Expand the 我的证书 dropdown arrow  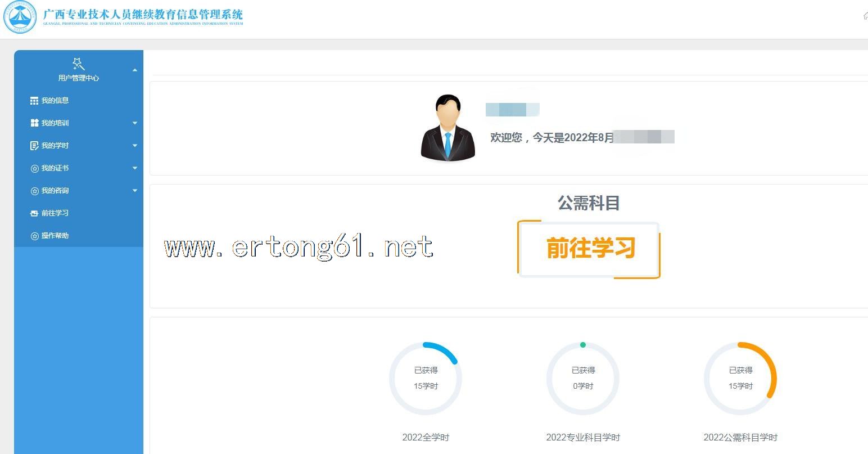tap(135, 168)
